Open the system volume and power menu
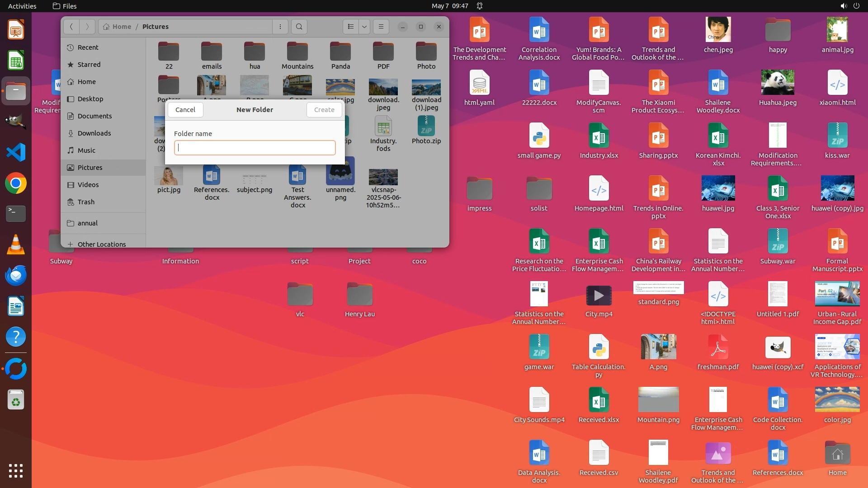Viewport: 868px width, 488px height. 849,6
